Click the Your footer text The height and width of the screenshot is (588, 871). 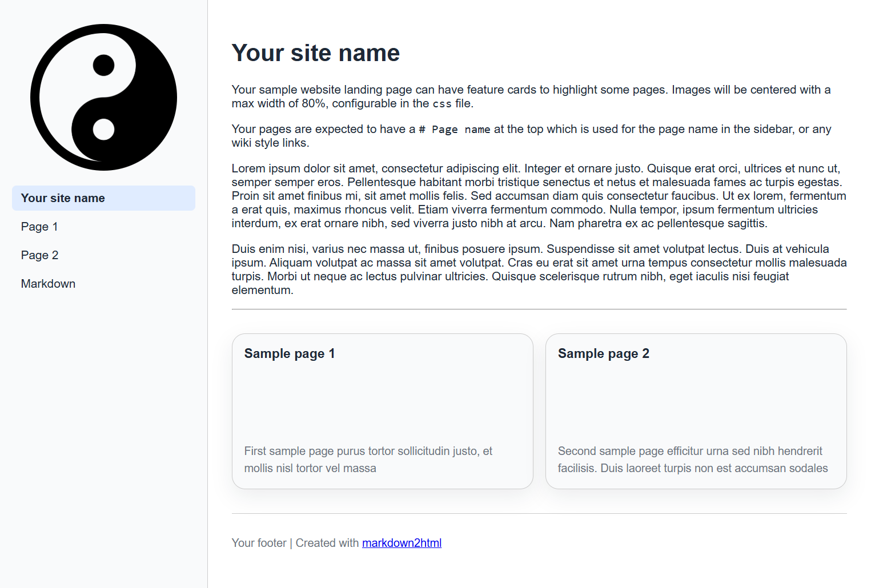click(x=259, y=542)
